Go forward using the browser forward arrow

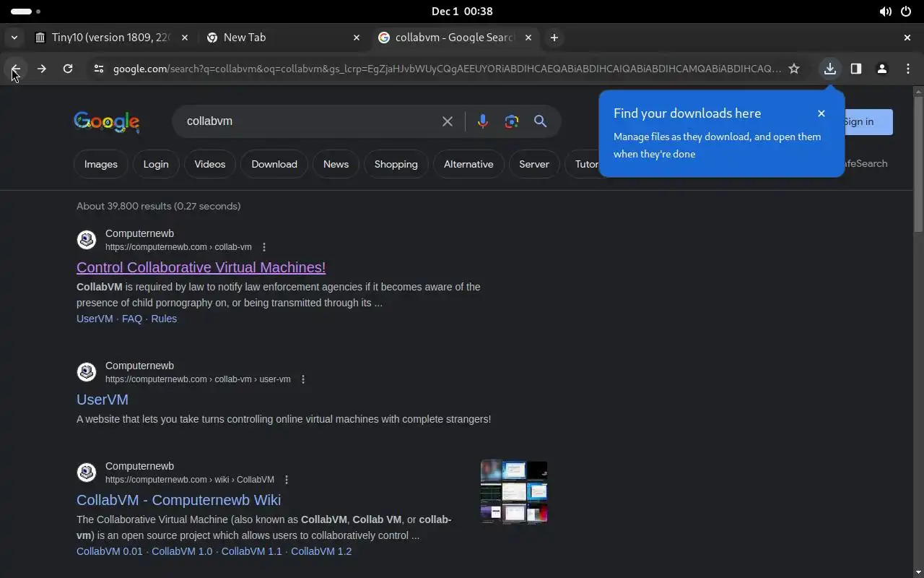[x=41, y=69]
